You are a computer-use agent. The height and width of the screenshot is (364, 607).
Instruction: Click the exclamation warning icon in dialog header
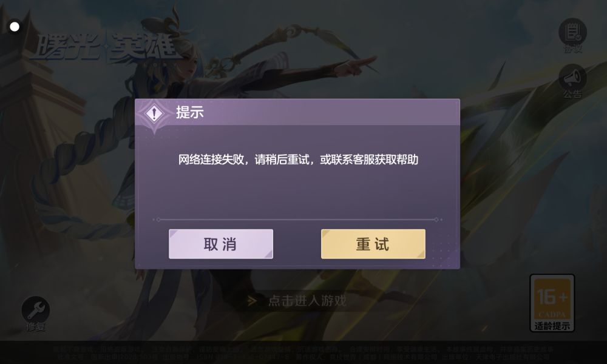coord(154,113)
